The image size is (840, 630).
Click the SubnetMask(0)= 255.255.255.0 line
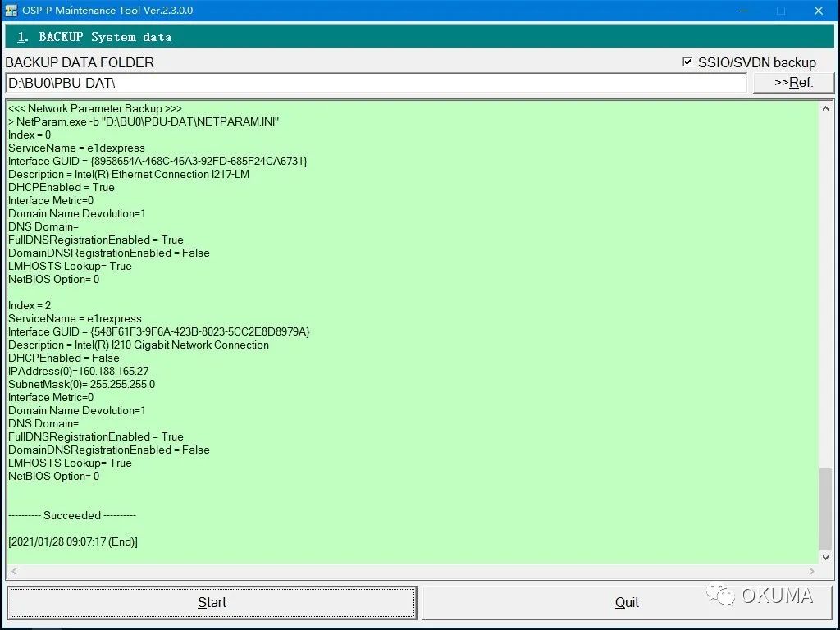click(x=81, y=384)
